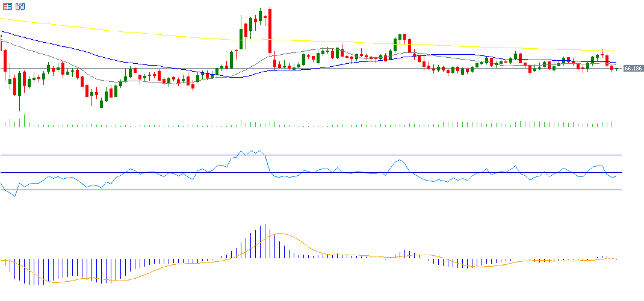Click the 66.186 current price label
Screen dimensions: 644x301
633,69
